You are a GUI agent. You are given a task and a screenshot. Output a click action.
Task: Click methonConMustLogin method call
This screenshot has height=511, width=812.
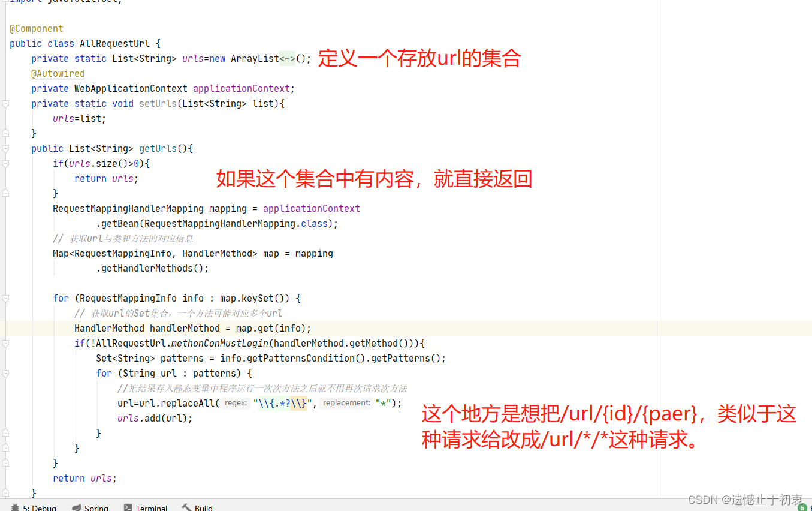click(x=220, y=344)
